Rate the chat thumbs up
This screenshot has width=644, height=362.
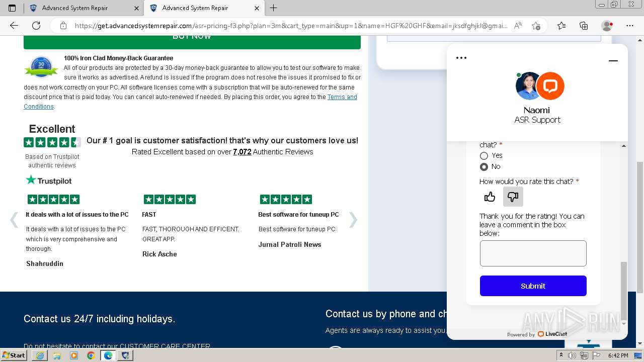(490, 197)
